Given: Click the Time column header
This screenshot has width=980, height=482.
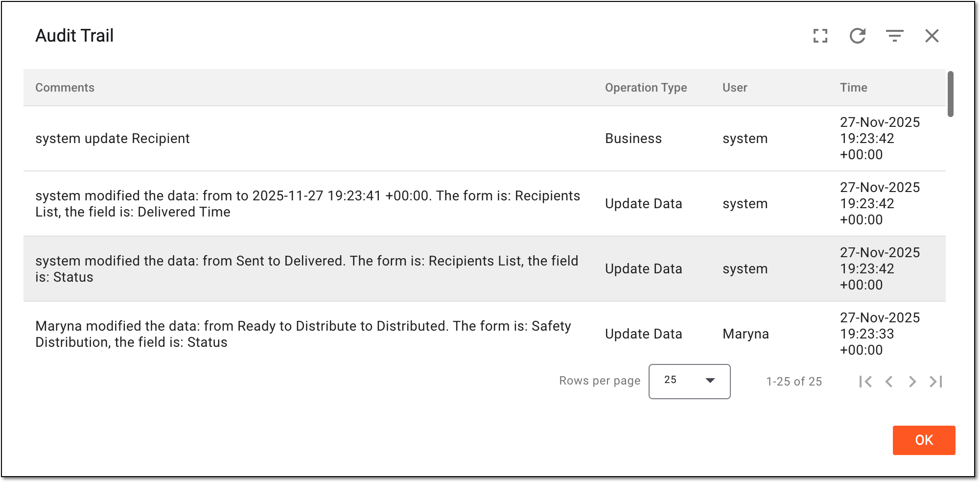Looking at the screenshot, I should point(853,88).
